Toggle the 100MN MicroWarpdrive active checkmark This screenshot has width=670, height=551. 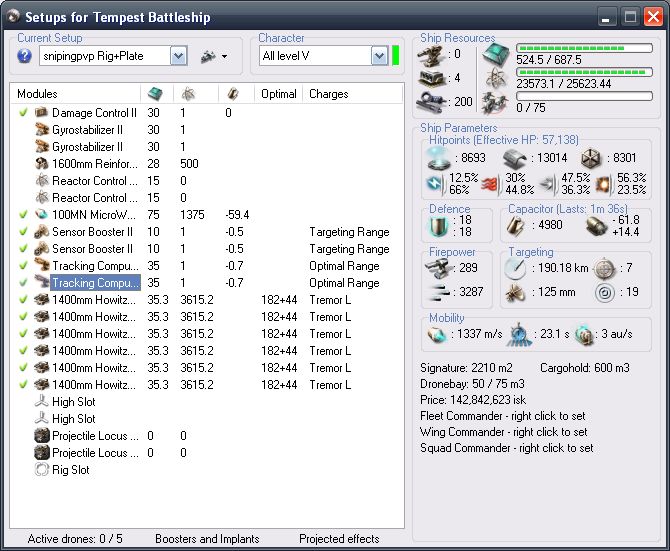point(24,215)
